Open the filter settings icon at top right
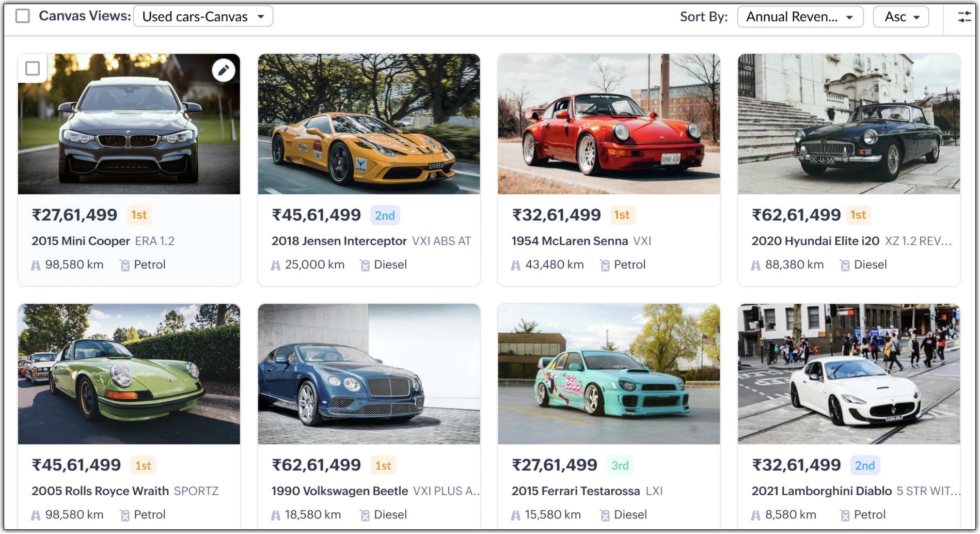 (964, 17)
